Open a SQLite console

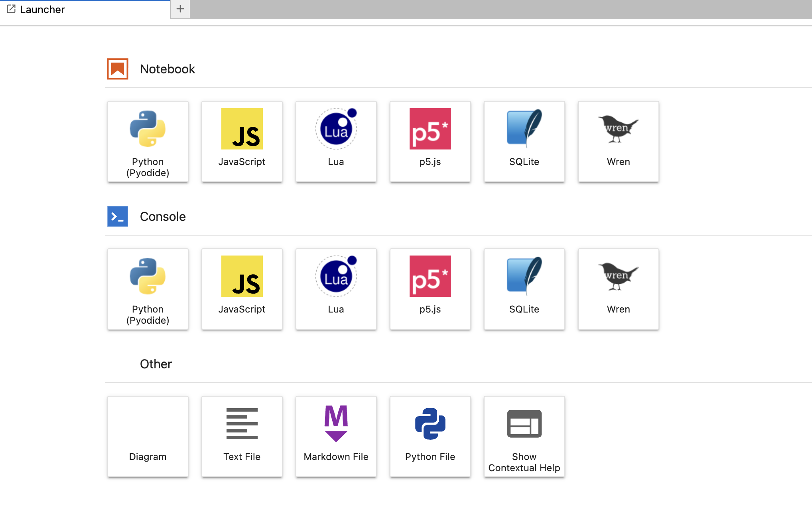pos(524,289)
